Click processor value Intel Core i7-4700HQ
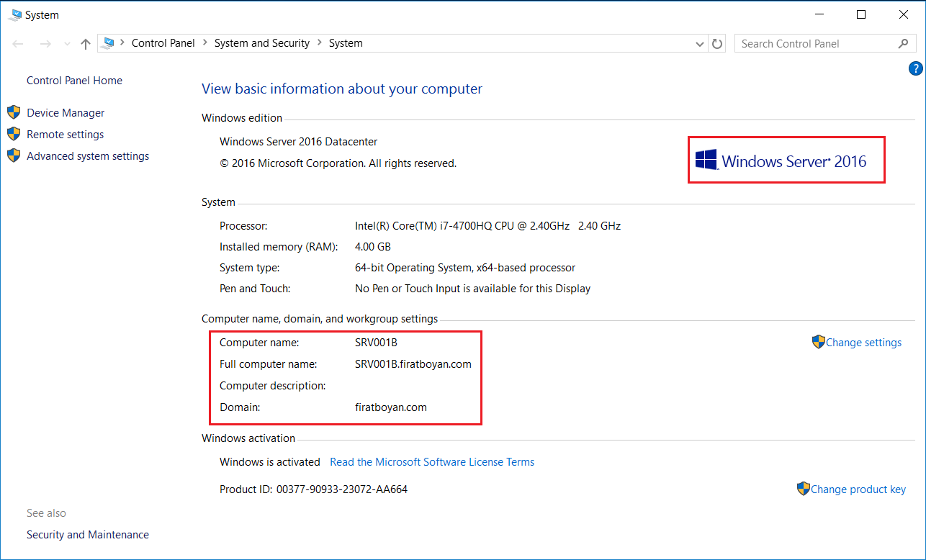926x560 pixels. click(487, 226)
